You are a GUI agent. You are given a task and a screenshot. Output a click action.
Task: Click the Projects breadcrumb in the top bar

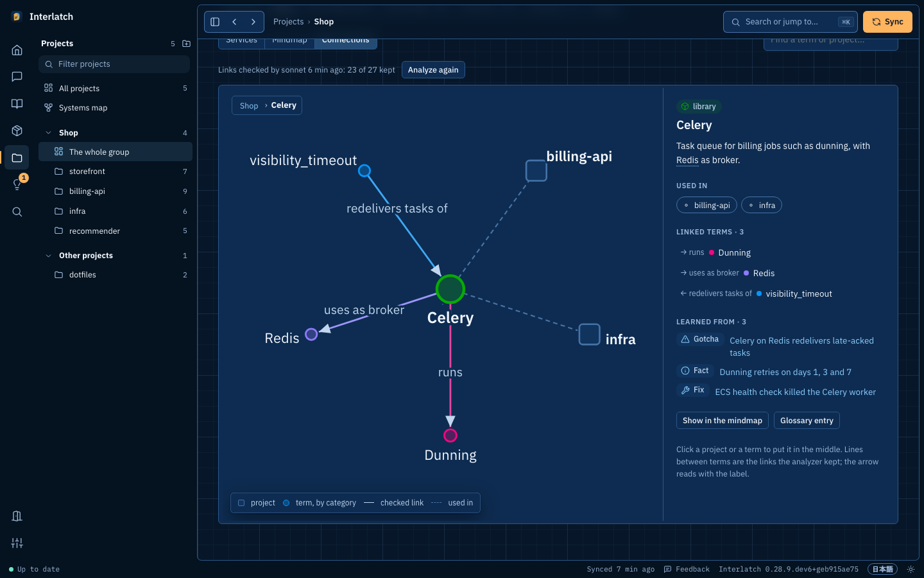[288, 22]
